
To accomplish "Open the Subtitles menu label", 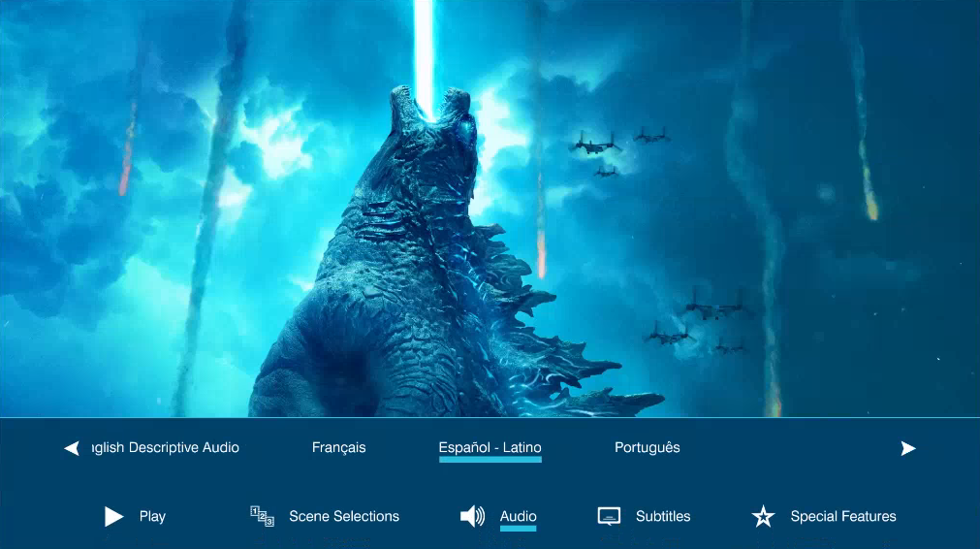I will tap(663, 516).
